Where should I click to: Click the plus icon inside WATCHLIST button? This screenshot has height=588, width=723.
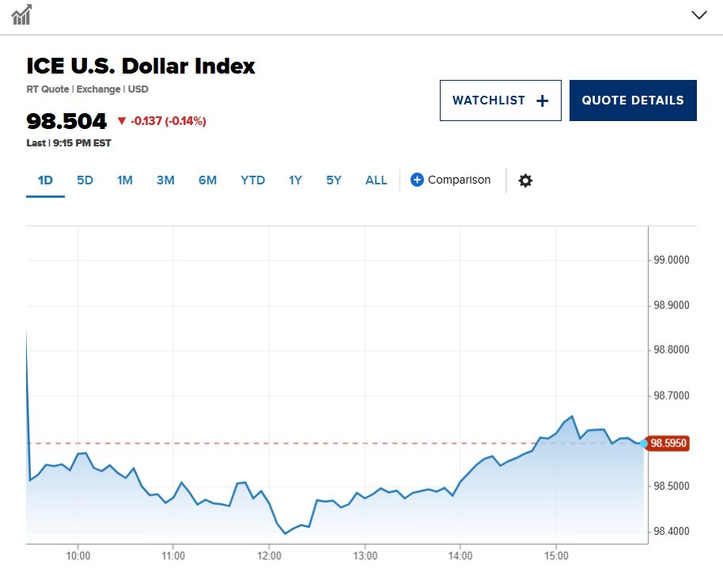pos(541,100)
